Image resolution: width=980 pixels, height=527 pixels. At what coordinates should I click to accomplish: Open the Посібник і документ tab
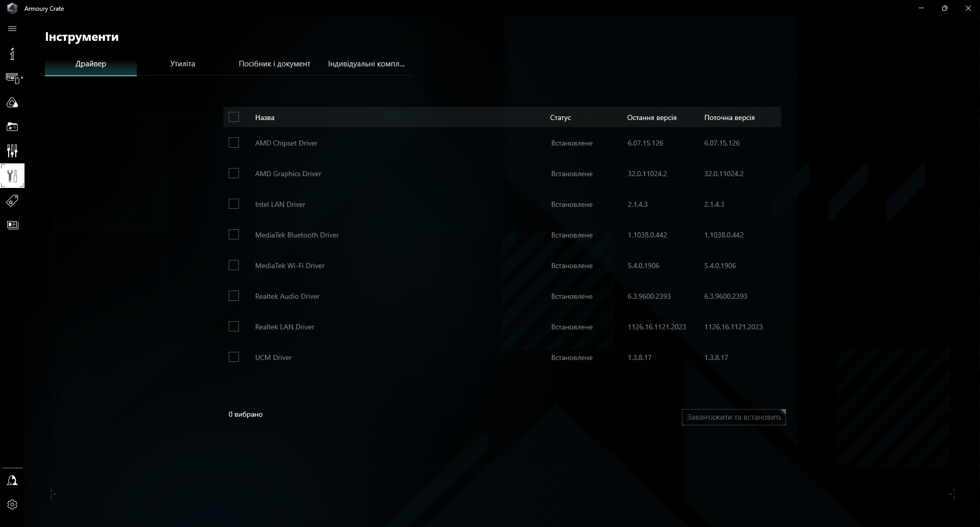pos(274,64)
